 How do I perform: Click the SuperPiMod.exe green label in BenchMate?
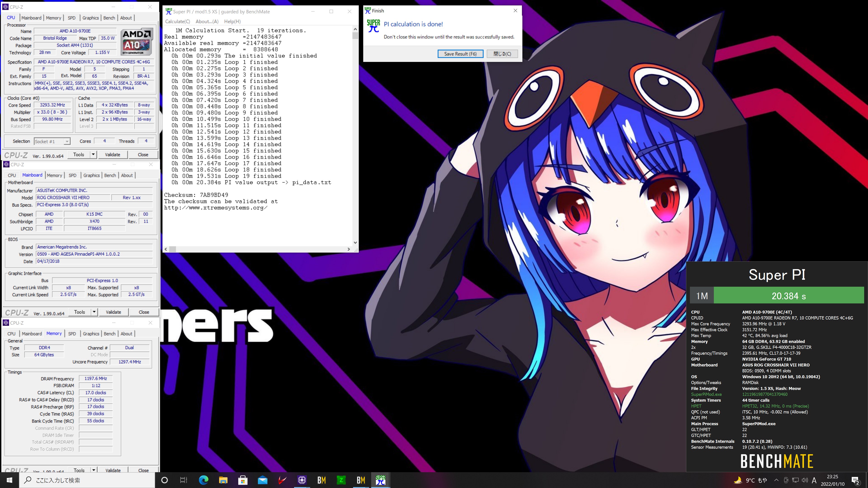706,394
